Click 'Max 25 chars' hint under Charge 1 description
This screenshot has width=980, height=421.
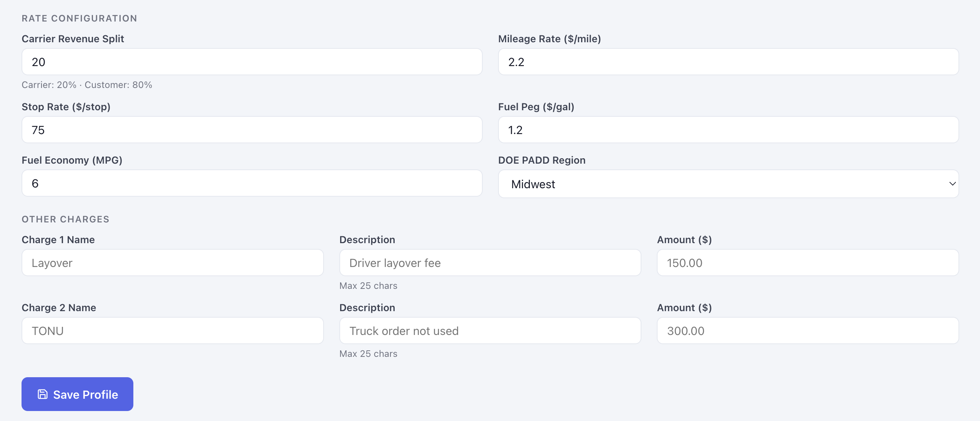368,286
